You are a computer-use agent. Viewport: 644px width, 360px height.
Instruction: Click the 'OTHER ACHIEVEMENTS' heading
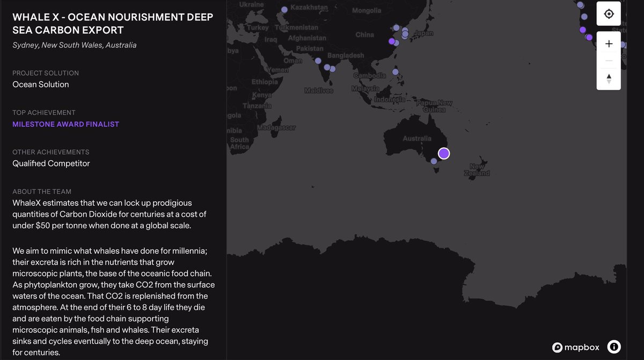(x=51, y=152)
